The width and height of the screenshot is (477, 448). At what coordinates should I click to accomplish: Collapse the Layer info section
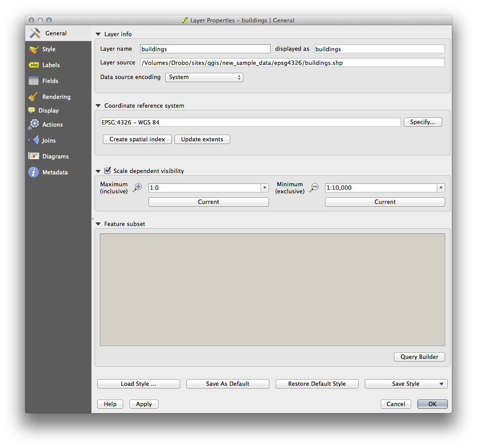click(x=98, y=34)
